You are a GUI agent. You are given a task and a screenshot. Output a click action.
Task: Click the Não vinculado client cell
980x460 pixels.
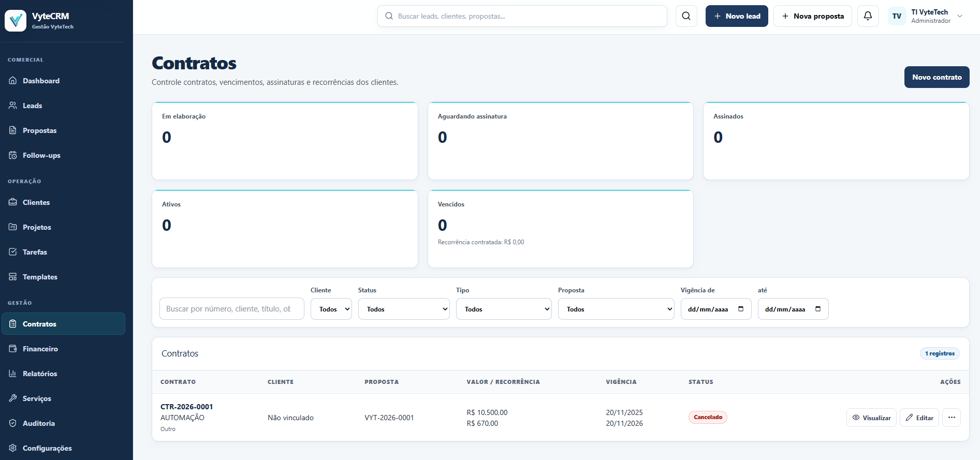(290, 418)
